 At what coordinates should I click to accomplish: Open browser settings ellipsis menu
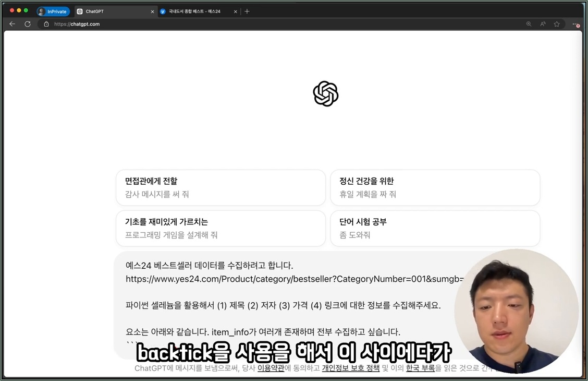coord(576,25)
